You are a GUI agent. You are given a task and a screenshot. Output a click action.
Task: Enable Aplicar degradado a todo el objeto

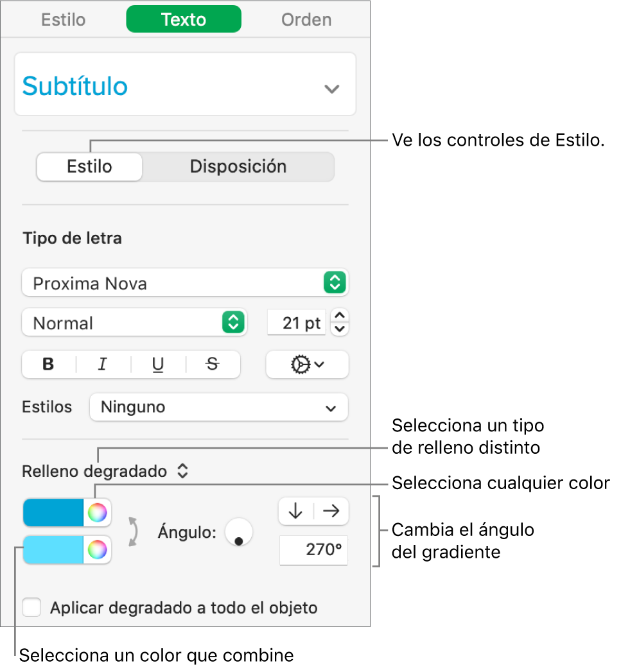(32, 607)
